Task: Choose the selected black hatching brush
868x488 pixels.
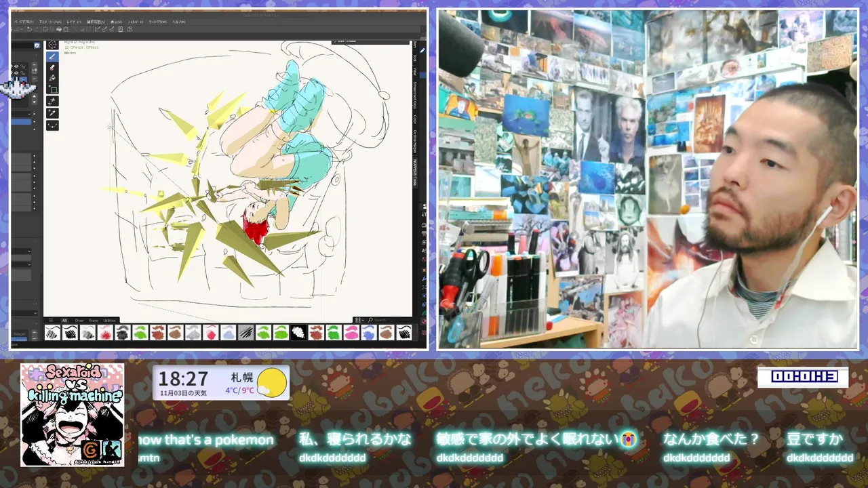Action: (x=246, y=332)
